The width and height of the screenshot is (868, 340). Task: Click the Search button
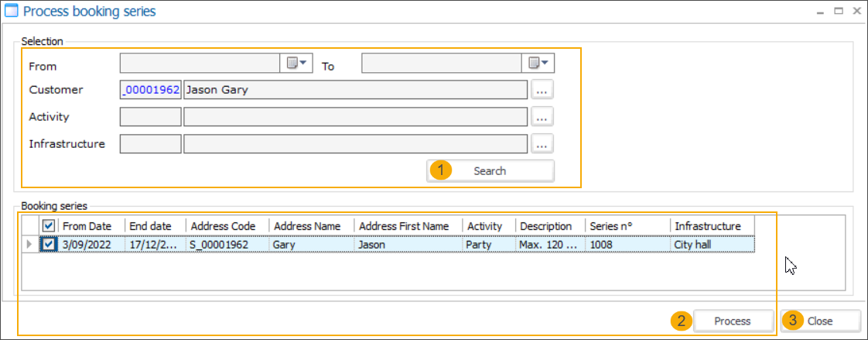pyautogui.click(x=490, y=171)
